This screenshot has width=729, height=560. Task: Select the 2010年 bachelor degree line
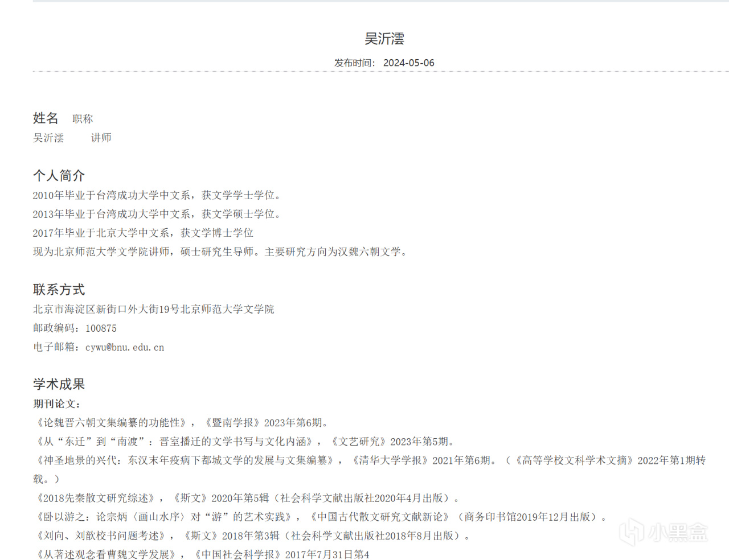coord(157,195)
